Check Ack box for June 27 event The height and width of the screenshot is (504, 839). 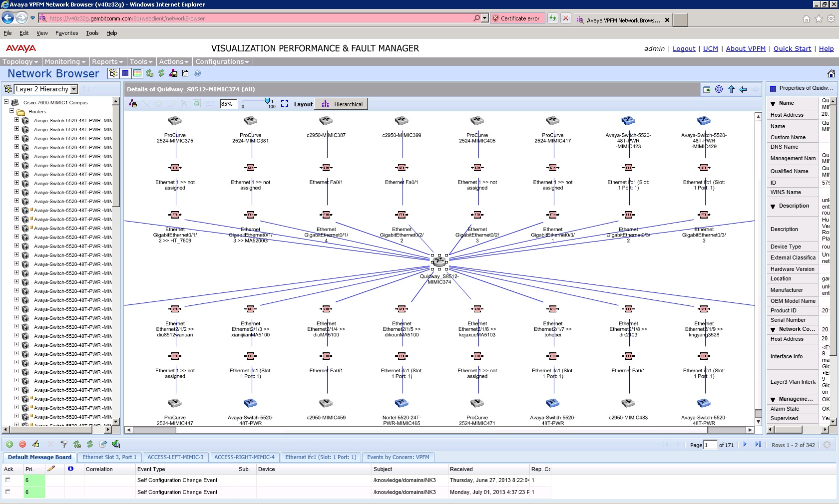[8, 480]
